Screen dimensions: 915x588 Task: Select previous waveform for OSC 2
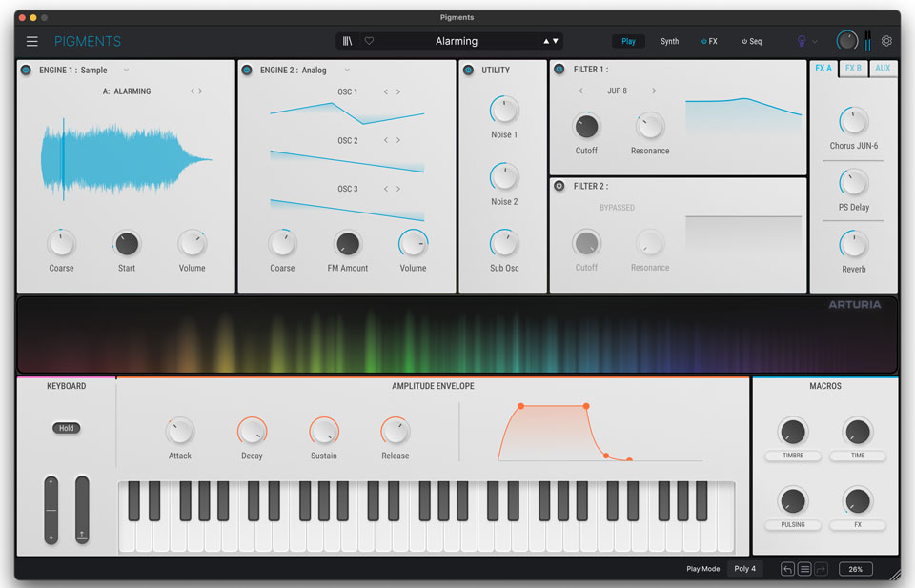386,141
